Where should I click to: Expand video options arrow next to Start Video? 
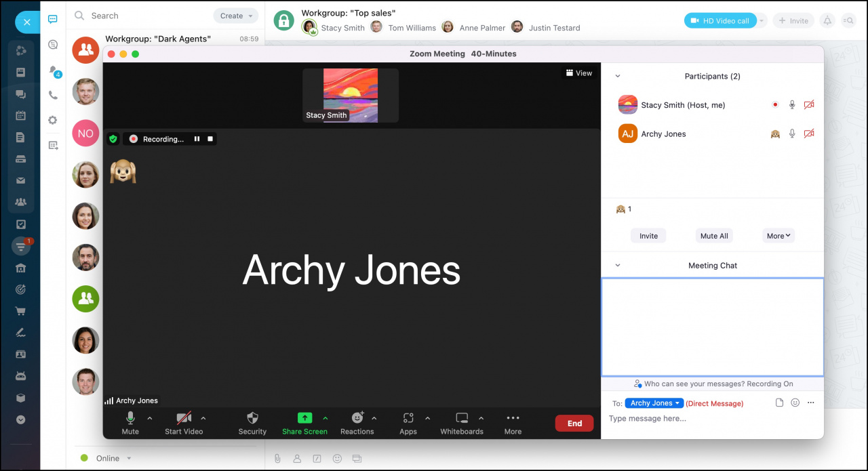tap(203, 418)
